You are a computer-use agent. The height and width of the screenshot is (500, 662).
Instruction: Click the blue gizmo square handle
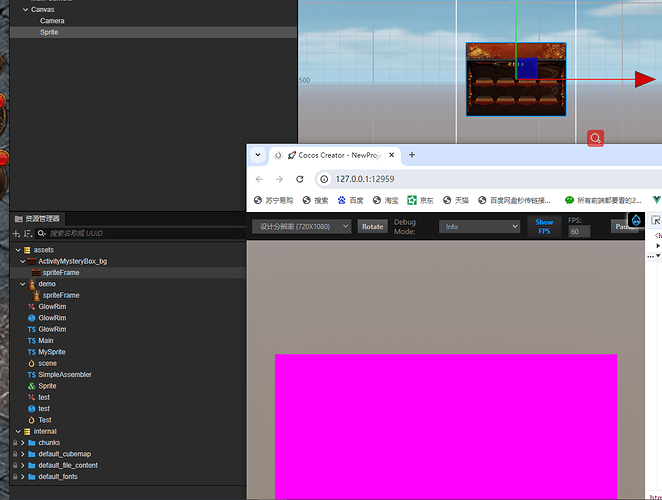(x=527, y=68)
